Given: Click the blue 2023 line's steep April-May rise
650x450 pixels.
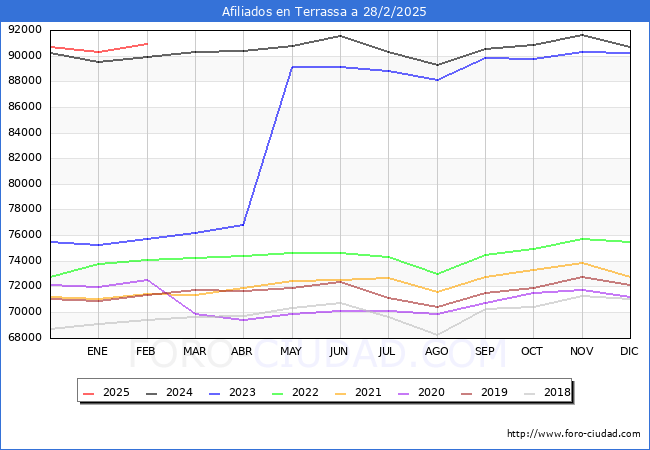Looking at the screenshot, I should pos(267,146).
